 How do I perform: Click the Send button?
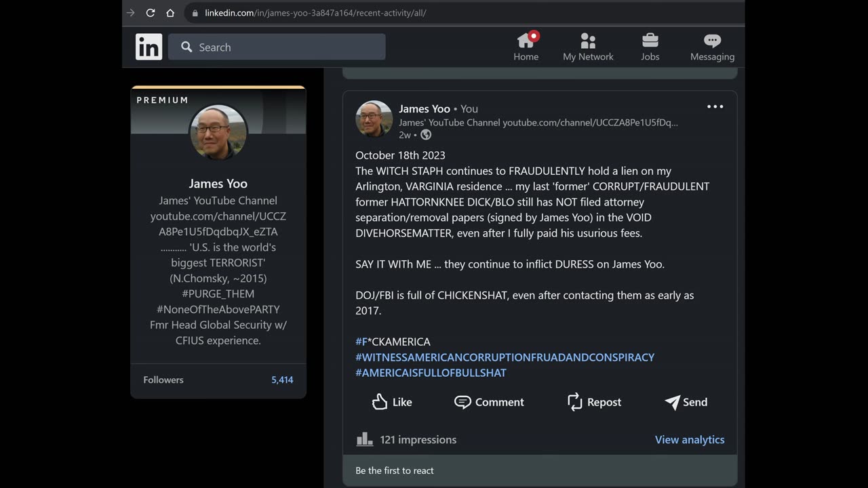686,402
